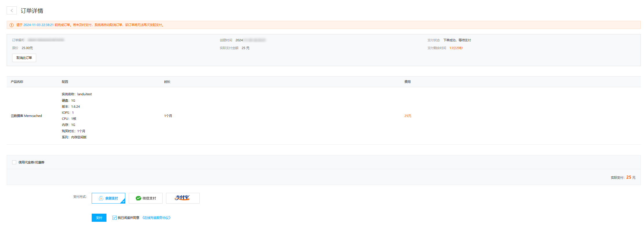Screen dimensions: 644x231
Task: Click the money bag icon on 余额支付
Action: pyautogui.click(x=101, y=198)
